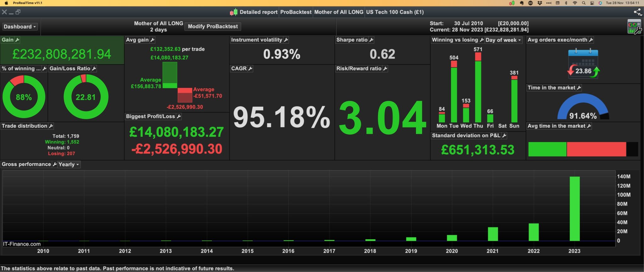Viewport: 644px width, 272px height.
Task: Expand the Yearly period dropdown
Action: point(69,164)
